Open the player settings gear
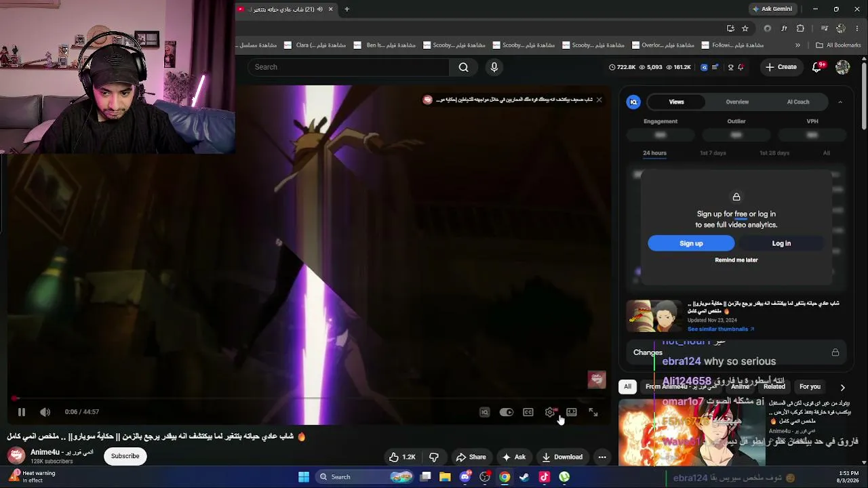 pyautogui.click(x=550, y=412)
